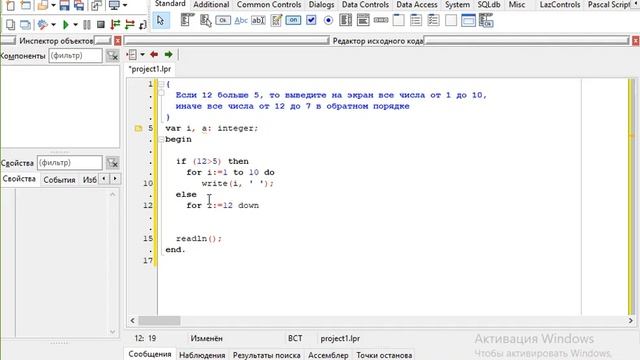640x360 pixels.
Task: Choose the TCheckGroup component icon
Action: (433, 20)
